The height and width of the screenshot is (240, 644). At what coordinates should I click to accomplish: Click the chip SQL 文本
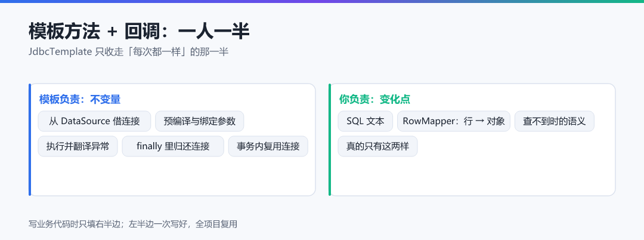click(x=365, y=121)
